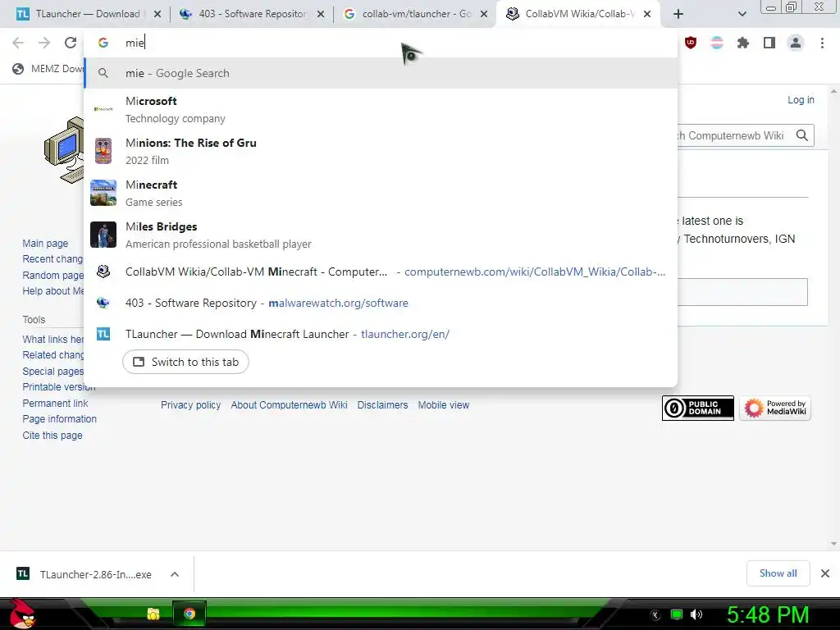Viewport: 840px width, 630px height.
Task: Close the collab-vm/tlauncher Google tab
Action: (x=484, y=14)
